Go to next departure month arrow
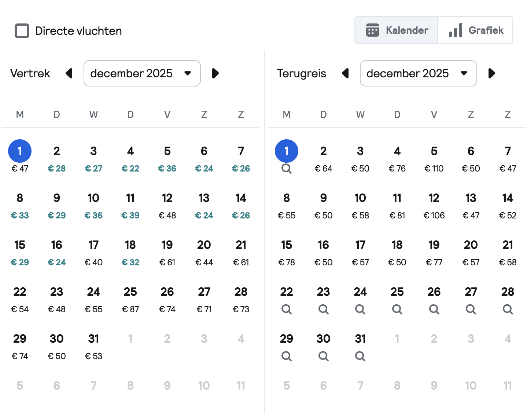The height and width of the screenshot is (420, 527). point(215,73)
